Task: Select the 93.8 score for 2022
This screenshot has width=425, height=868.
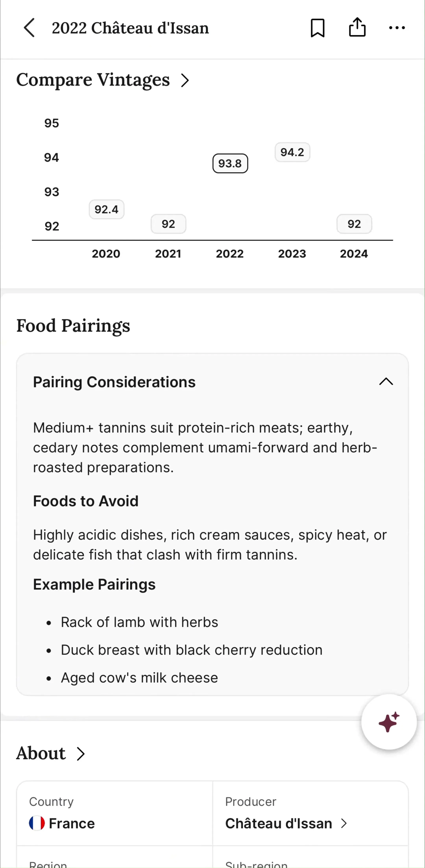Action: pyautogui.click(x=230, y=163)
